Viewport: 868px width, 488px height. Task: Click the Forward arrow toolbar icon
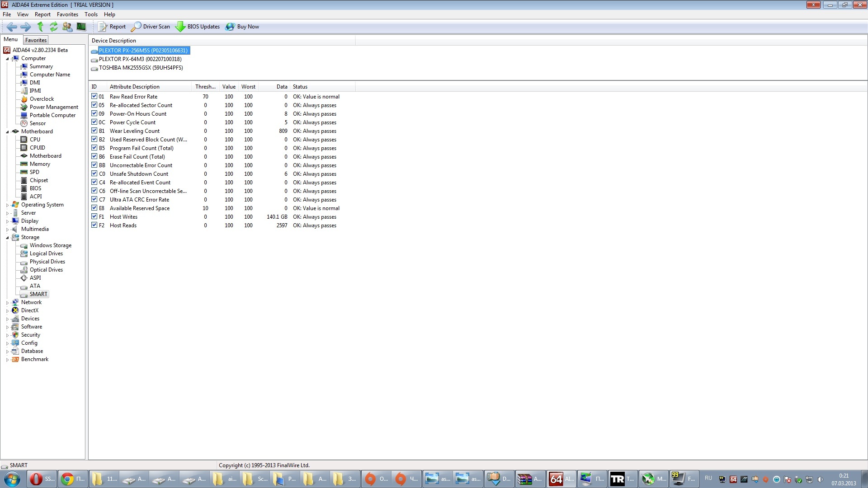(x=26, y=27)
